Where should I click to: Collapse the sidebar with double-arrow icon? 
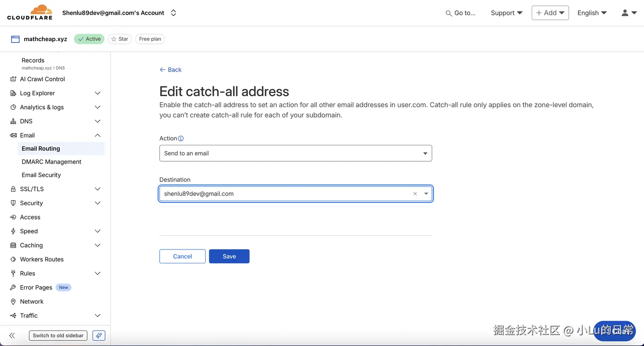(12, 335)
